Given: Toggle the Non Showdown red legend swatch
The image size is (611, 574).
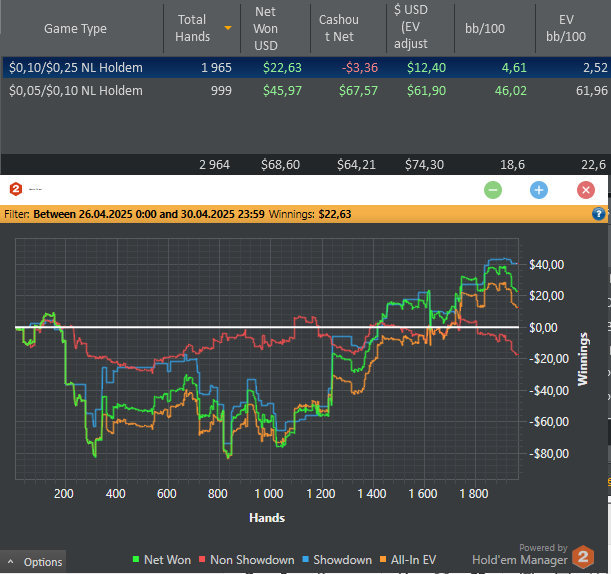Looking at the screenshot, I should point(202,560).
